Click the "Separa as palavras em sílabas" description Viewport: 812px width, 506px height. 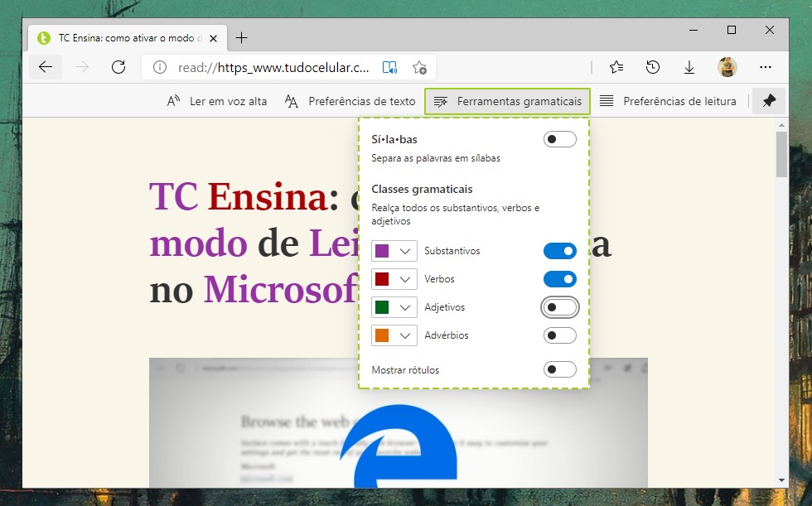click(x=436, y=158)
